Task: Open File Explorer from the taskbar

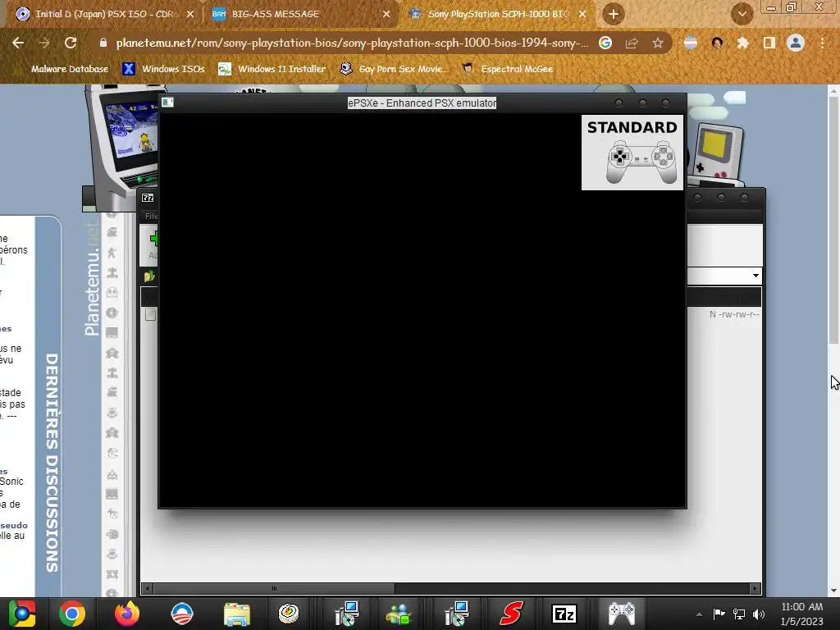Action: pyautogui.click(x=237, y=614)
